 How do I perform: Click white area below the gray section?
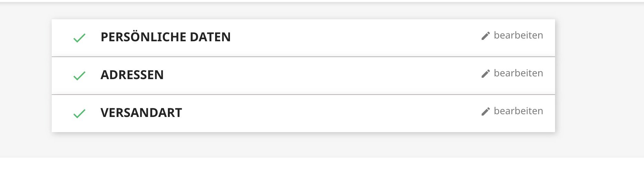tap(322, 170)
